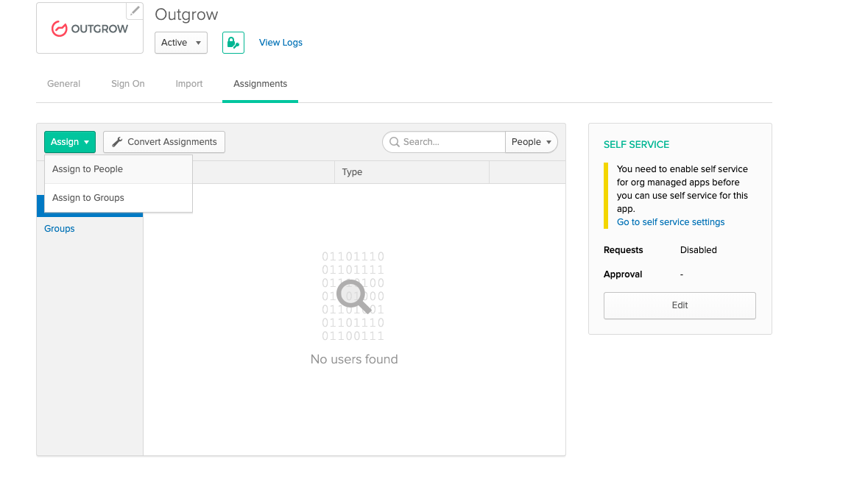The width and height of the screenshot is (868, 501).
Task: Switch to the General tab
Action: click(63, 84)
